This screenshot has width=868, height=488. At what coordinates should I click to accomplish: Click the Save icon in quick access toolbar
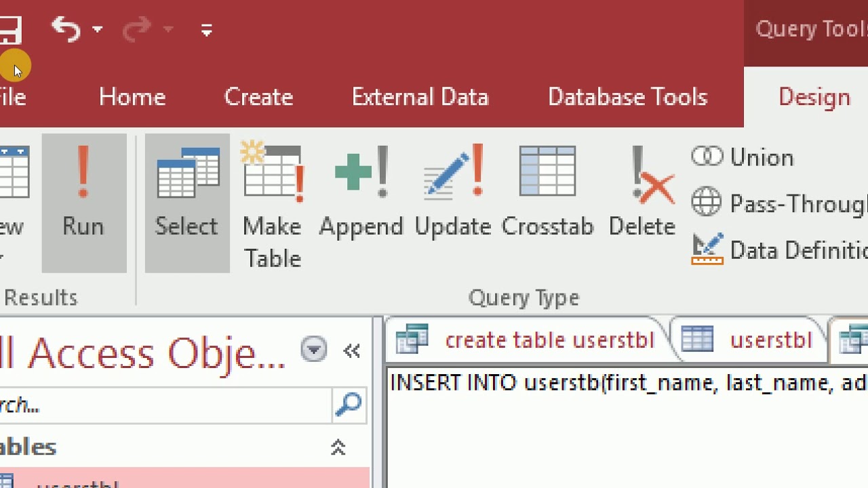[9, 29]
